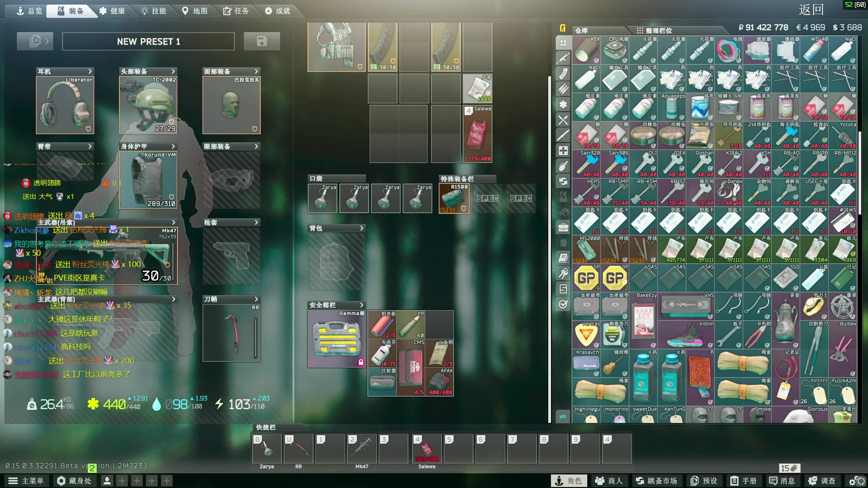868x488 pixels.
Task: Select the Salewa first aid kit in rig
Action: click(477, 134)
